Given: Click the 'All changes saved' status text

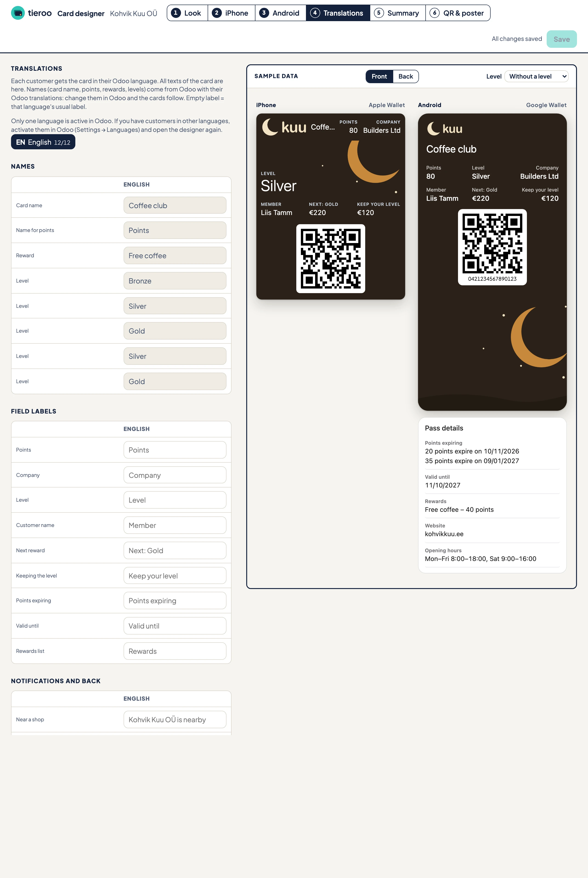Looking at the screenshot, I should (x=517, y=39).
